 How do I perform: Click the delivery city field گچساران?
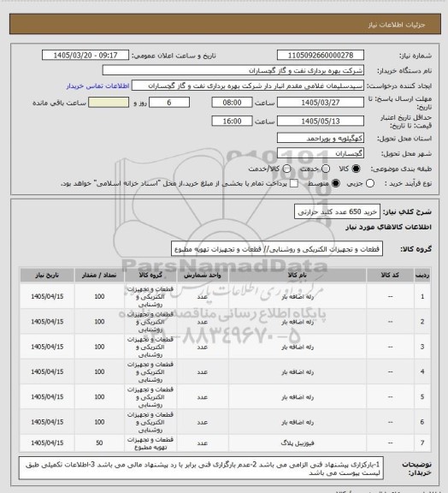[321, 153]
